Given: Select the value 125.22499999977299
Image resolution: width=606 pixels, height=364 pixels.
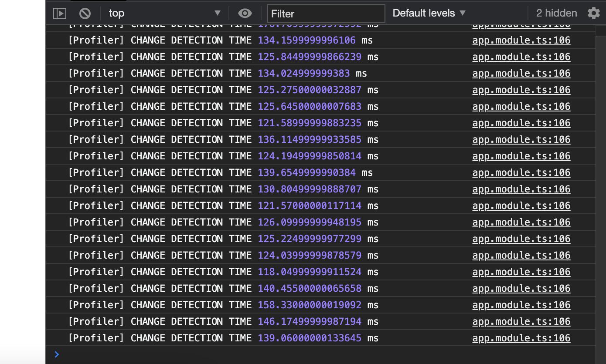Looking at the screenshot, I should tap(310, 239).
